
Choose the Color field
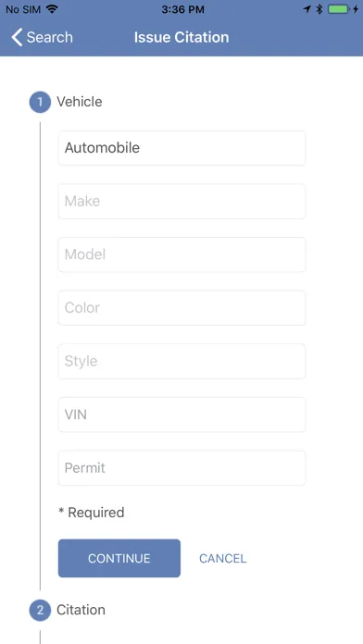[x=181, y=308]
